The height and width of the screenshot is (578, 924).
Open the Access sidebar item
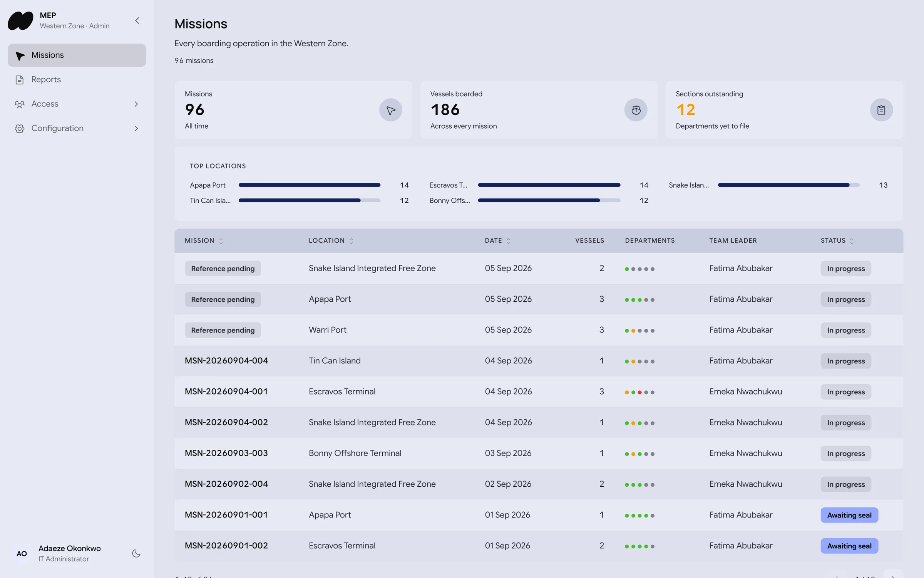[x=77, y=104]
